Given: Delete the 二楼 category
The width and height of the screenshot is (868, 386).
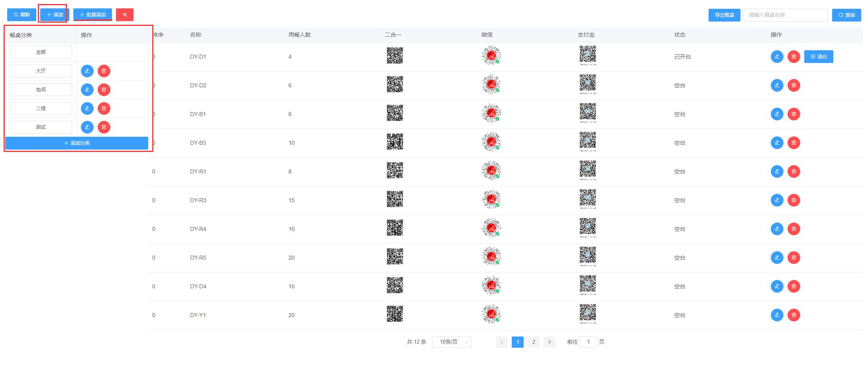Looking at the screenshot, I should [x=104, y=108].
